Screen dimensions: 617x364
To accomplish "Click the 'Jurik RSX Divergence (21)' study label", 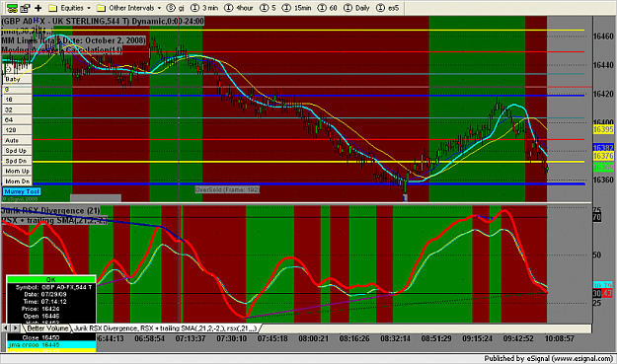I will 50,211.
